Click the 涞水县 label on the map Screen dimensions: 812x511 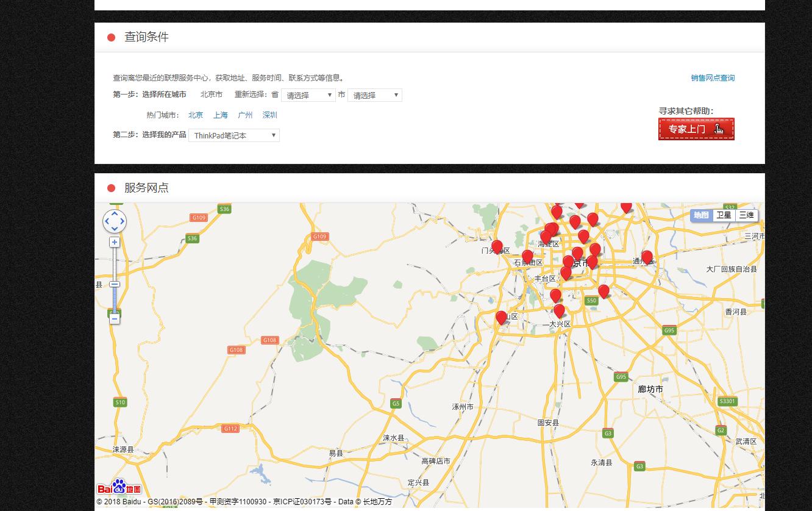(x=393, y=438)
